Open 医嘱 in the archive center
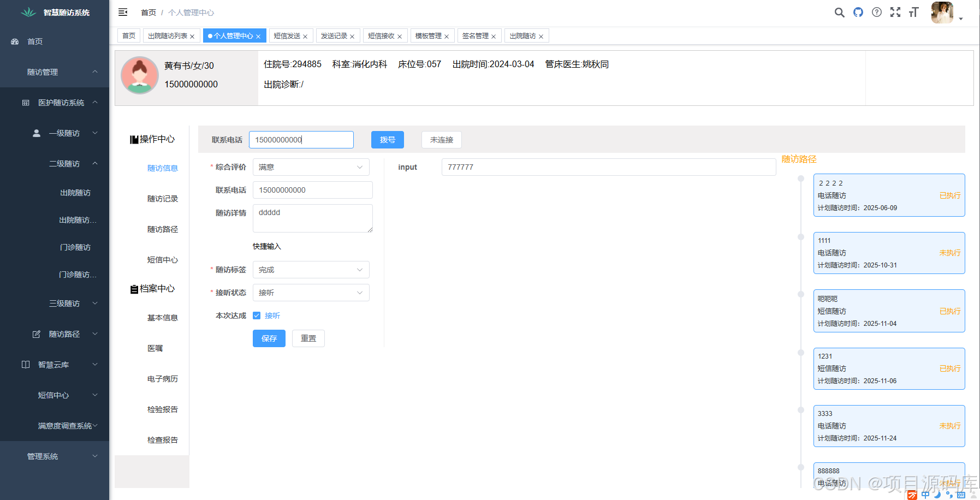 [x=155, y=348]
